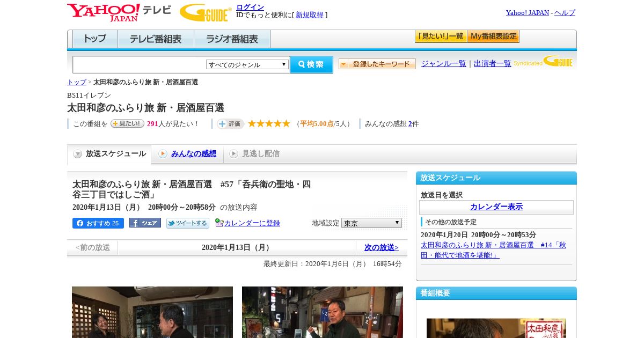Open the 評価 rating button
The image size is (644, 338).
(x=230, y=124)
